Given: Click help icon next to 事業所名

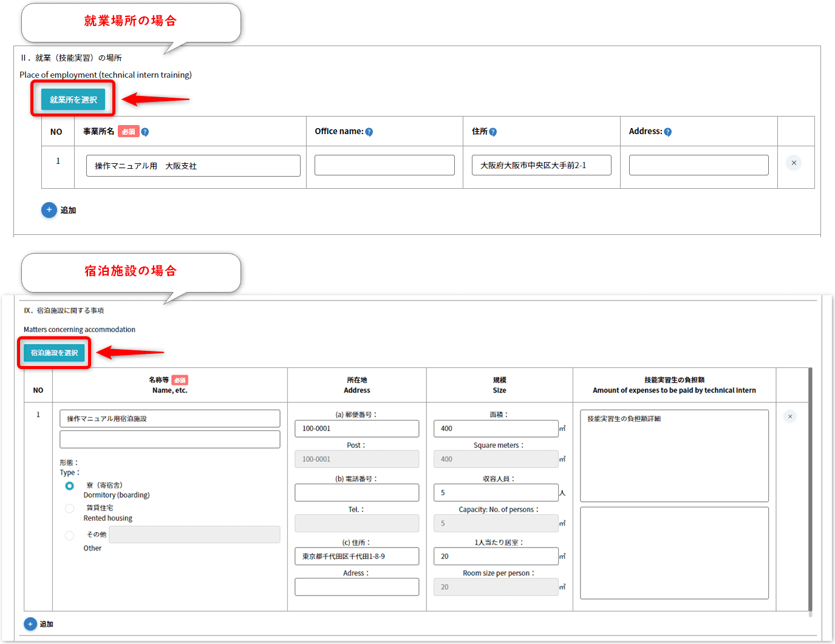Looking at the screenshot, I should pyautogui.click(x=145, y=132).
